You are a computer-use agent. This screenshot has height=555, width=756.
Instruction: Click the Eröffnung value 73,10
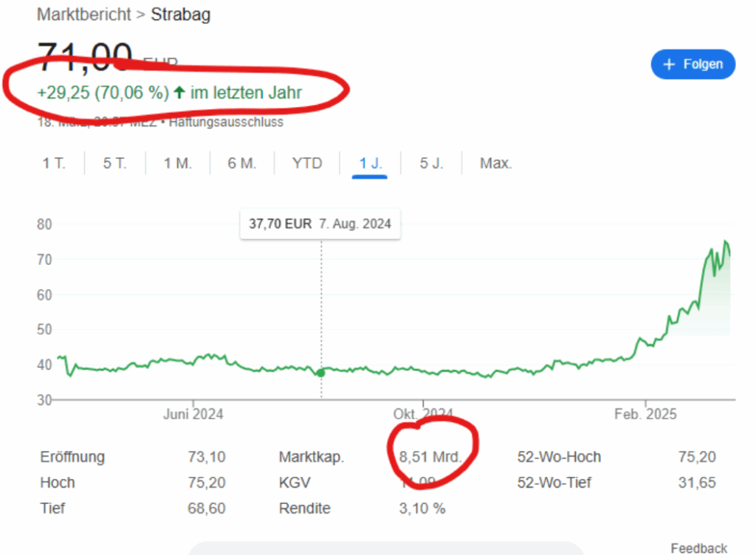[207, 457]
